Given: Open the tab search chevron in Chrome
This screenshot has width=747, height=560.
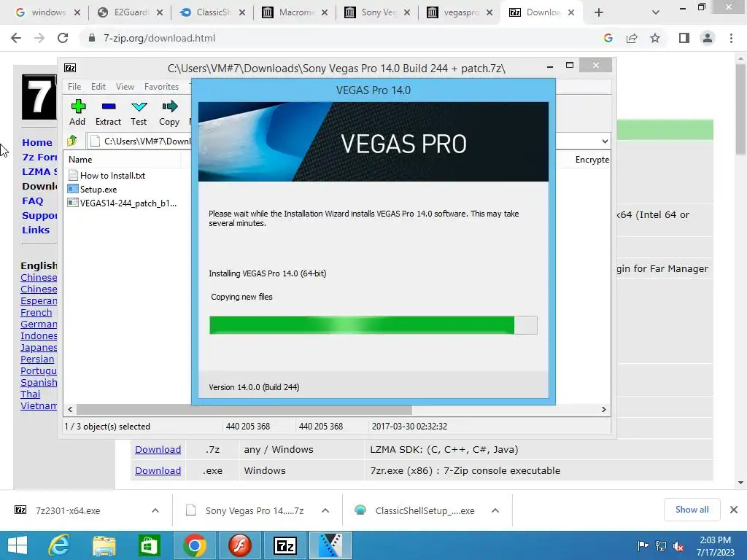Looking at the screenshot, I should pyautogui.click(x=656, y=13).
